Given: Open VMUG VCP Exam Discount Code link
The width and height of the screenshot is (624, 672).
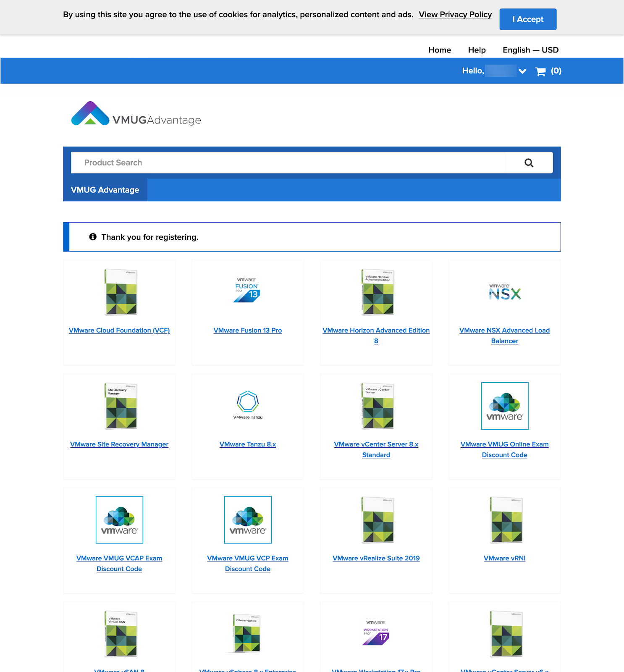Looking at the screenshot, I should [248, 563].
